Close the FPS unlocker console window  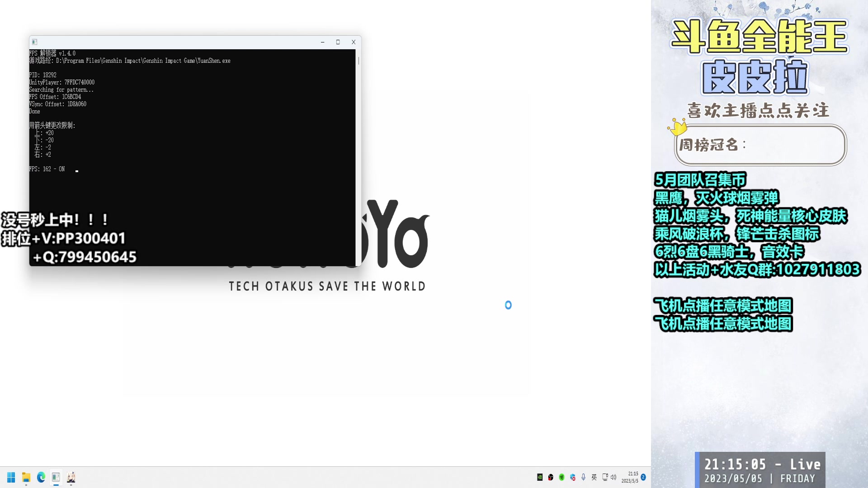tap(354, 42)
